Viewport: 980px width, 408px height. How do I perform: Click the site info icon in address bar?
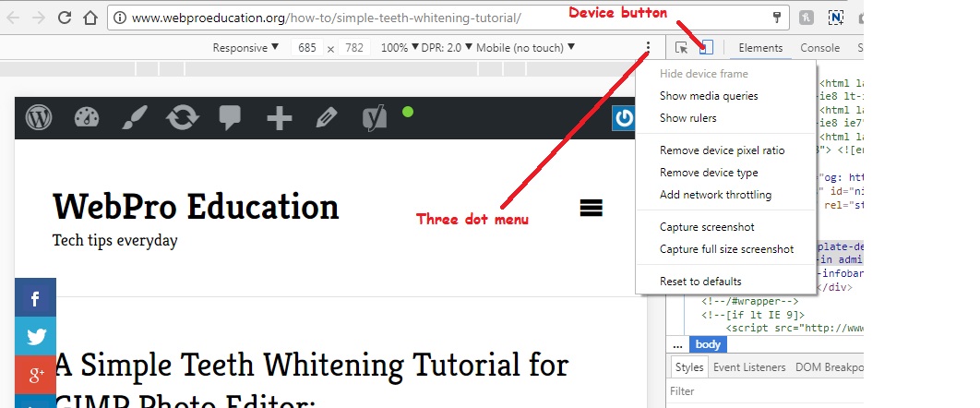tap(120, 18)
